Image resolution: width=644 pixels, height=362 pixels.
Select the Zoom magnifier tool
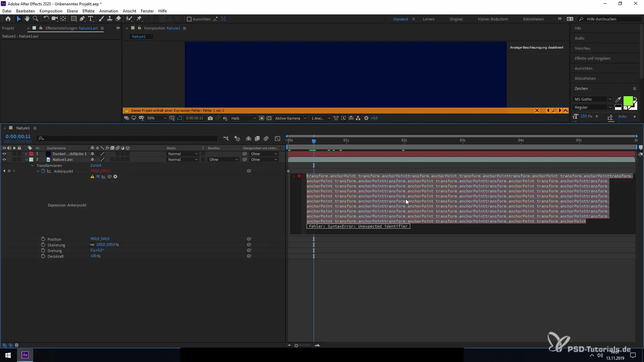(36, 19)
